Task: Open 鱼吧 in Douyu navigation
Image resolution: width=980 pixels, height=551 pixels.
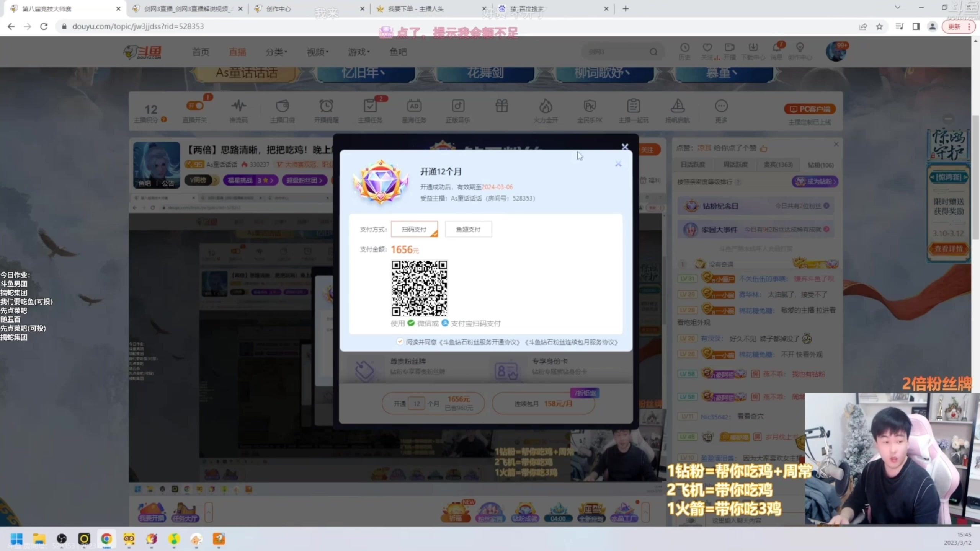Action: pos(398,52)
